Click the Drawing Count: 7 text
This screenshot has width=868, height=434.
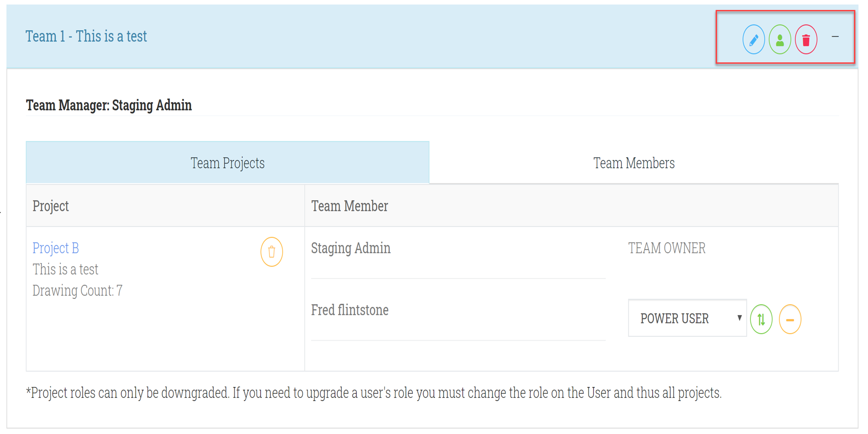pyautogui.click(x=77, y=291)
